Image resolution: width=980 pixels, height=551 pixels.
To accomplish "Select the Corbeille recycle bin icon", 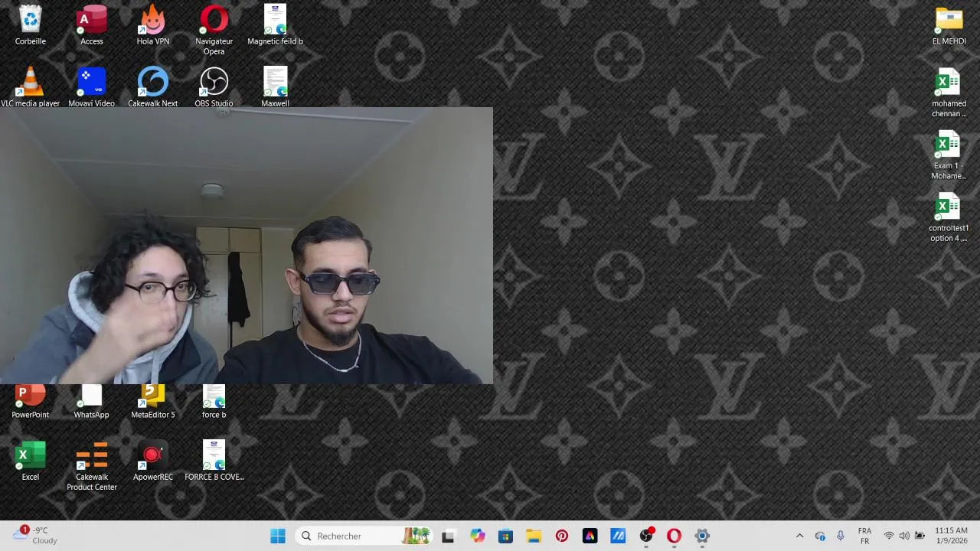I will tap(31, 25).
